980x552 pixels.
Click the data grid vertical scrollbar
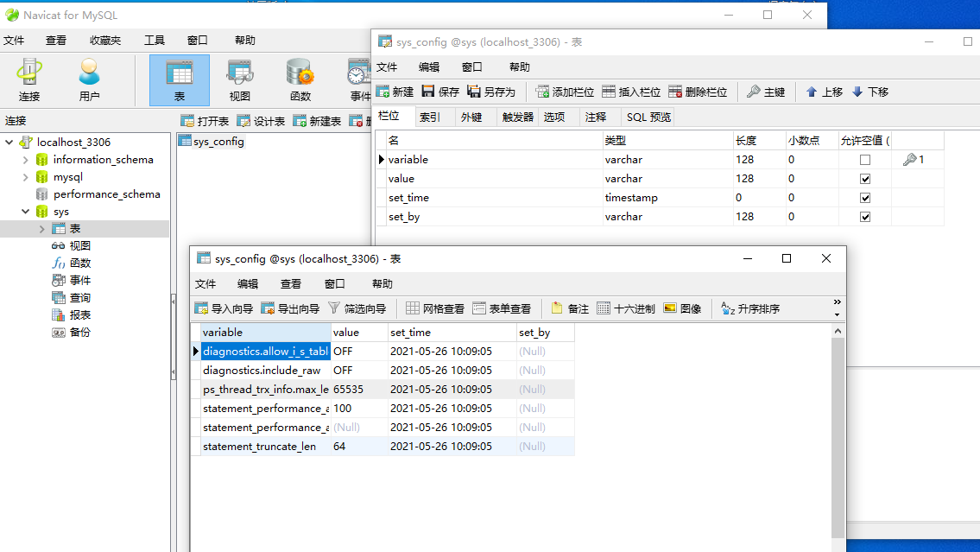tap(838, 432)
